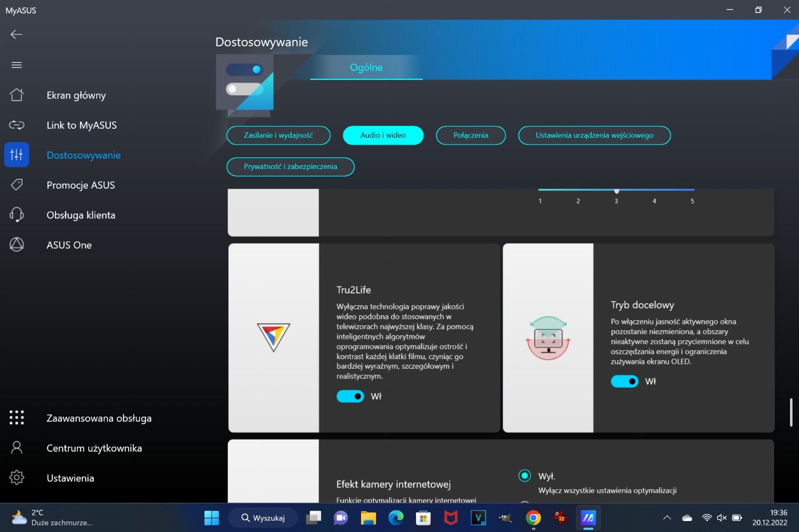The height and width of the screenshot is (532, 799).
Task: Click the Tryb docelowy monitor illustration
Action: (548, 338)
